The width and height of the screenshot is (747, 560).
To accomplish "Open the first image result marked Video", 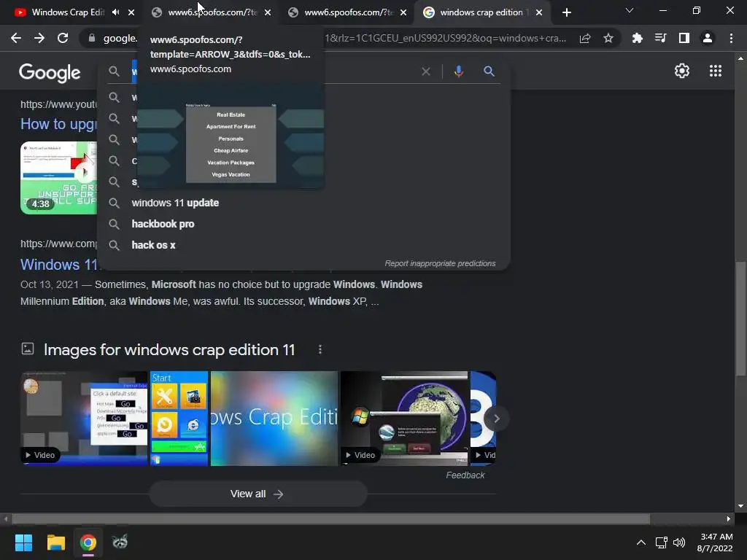I will tap(84, 418).
